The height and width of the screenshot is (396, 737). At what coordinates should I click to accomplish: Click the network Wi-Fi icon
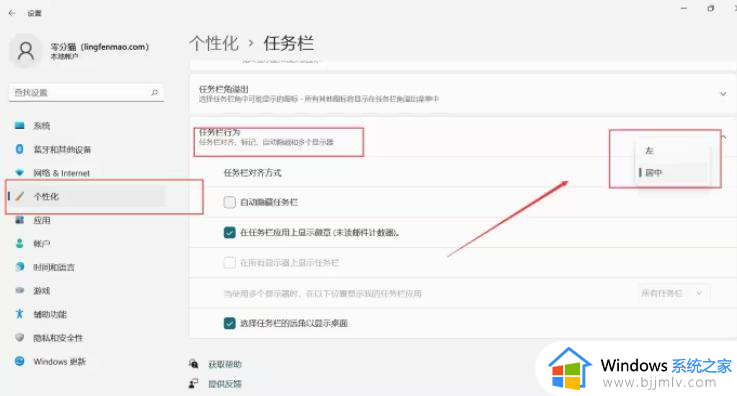(x=19, y=173)
